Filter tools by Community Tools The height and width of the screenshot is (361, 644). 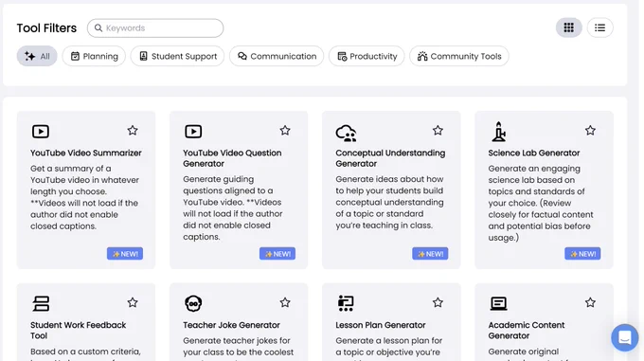coord(459,56)
